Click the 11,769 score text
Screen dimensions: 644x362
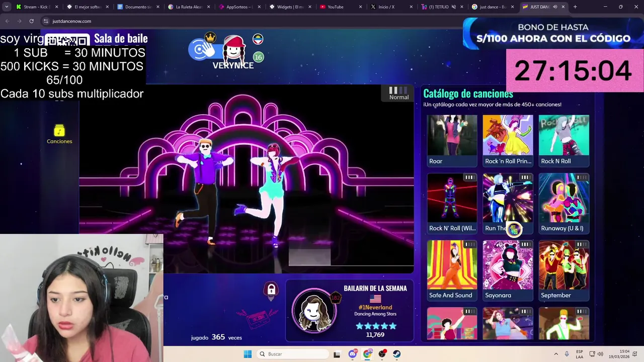pyautogui.click(x=375, y=335)
